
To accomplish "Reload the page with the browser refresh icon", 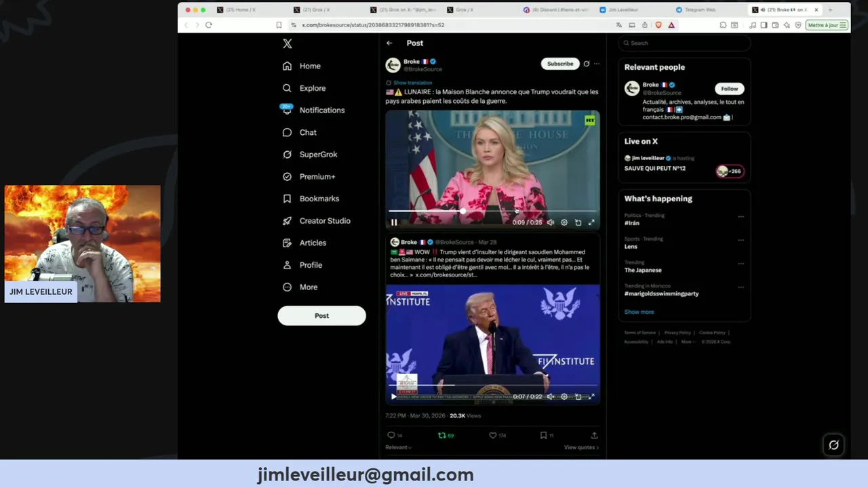I will [x=209, y=25].
